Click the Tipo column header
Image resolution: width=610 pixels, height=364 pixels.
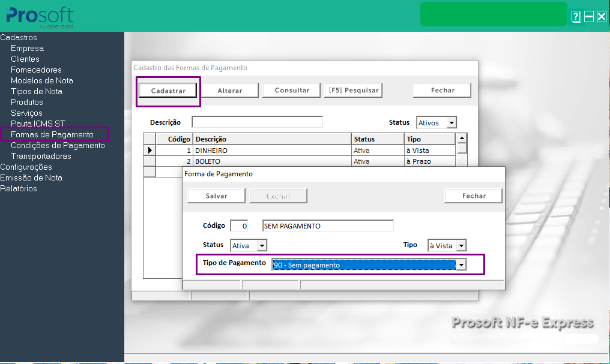click(x=429, y=139)
